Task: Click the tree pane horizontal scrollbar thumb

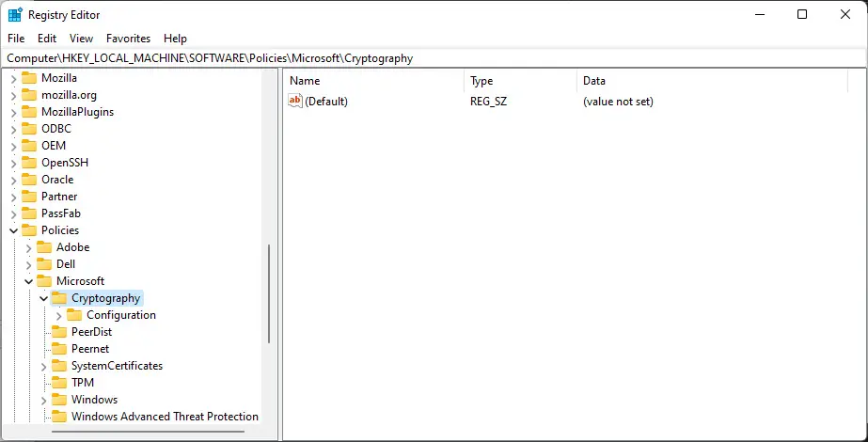Action: pos(148,432)
